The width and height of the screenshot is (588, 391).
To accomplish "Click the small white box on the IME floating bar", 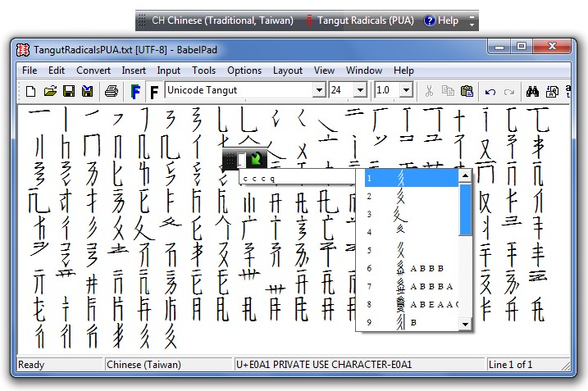I will [241, 160].
